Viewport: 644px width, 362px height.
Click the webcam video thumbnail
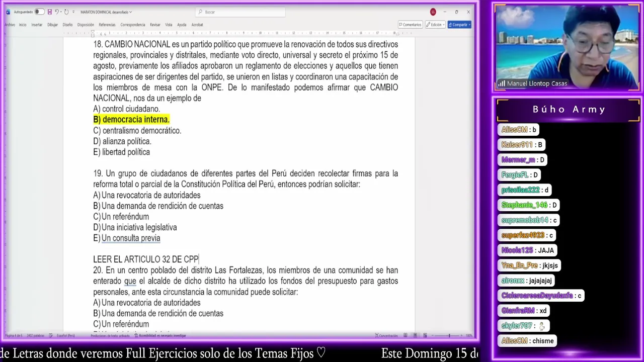pyautogui.click(x=567, y=48)
